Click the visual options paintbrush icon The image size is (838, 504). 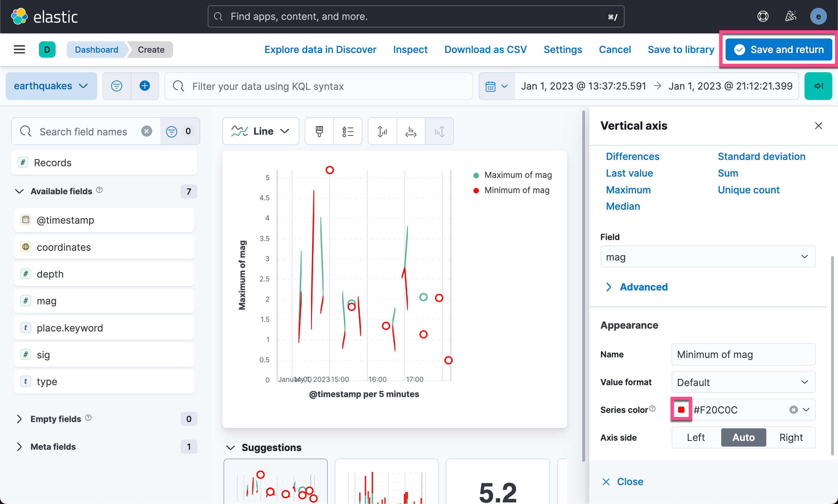[x=319, y=132]
